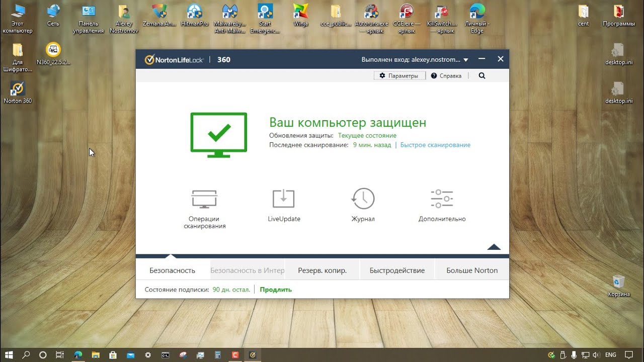Image resolution: width=644 pixels, height=362 pixels.
Task: Click the Текущее состояние status link
Action: (x=367, y=136)
